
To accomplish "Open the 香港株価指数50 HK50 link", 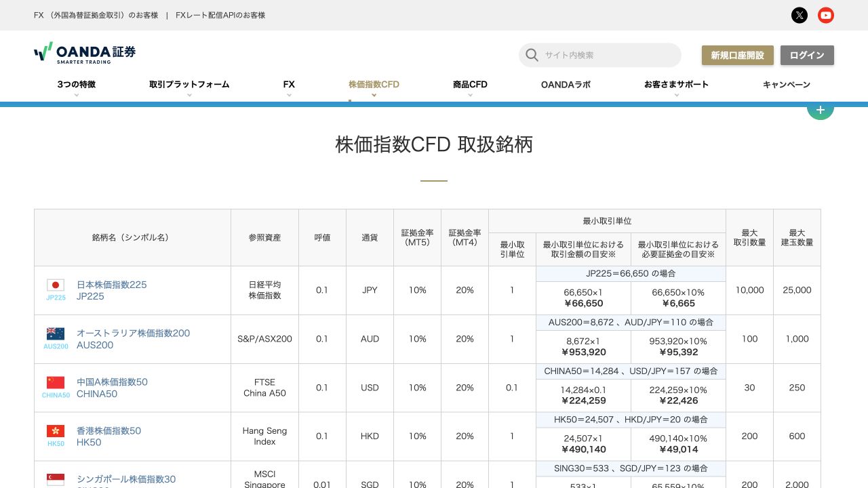I will click(108, 436).
